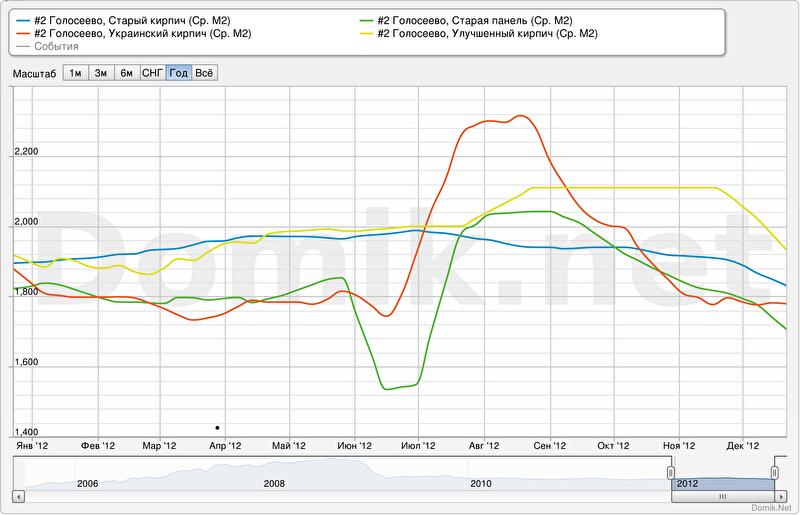
Task: Toggle the Украинский кирпич red series legend
Action: click(x=142, y=33)
